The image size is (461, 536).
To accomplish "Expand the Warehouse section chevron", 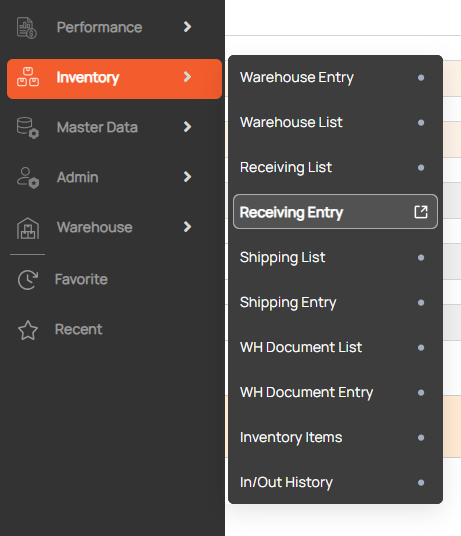I will tap(187, 227).
